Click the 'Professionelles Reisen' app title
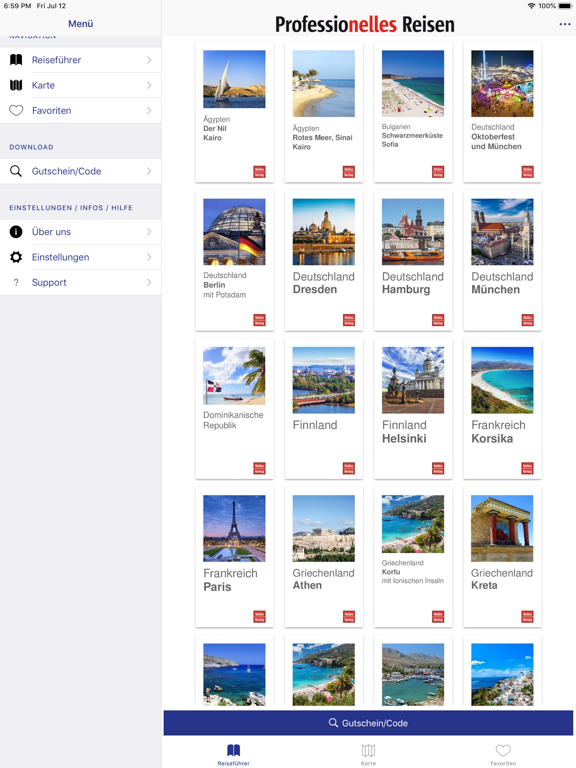 click(x=364, y=24)
